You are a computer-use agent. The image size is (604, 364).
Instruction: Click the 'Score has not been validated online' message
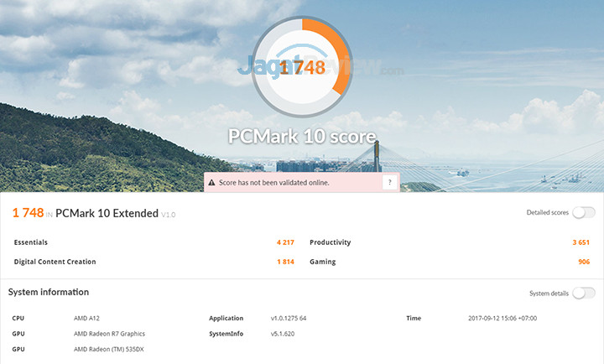pos(274,182)
